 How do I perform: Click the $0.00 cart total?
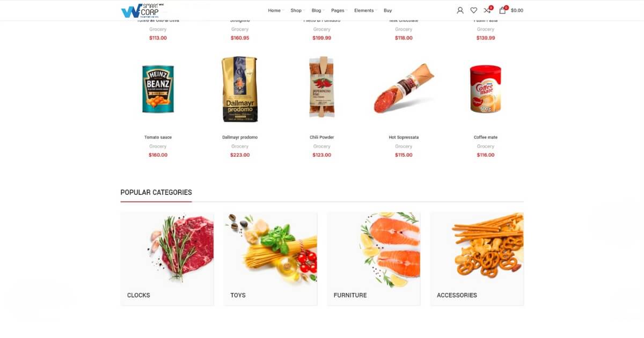[x=517, y=10]
